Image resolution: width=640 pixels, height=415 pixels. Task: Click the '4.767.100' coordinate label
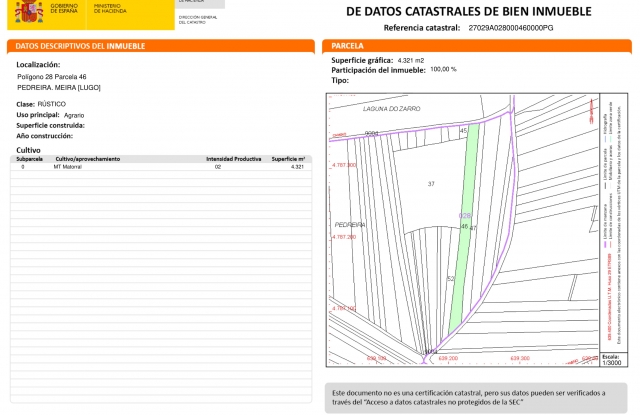point(343,308)
